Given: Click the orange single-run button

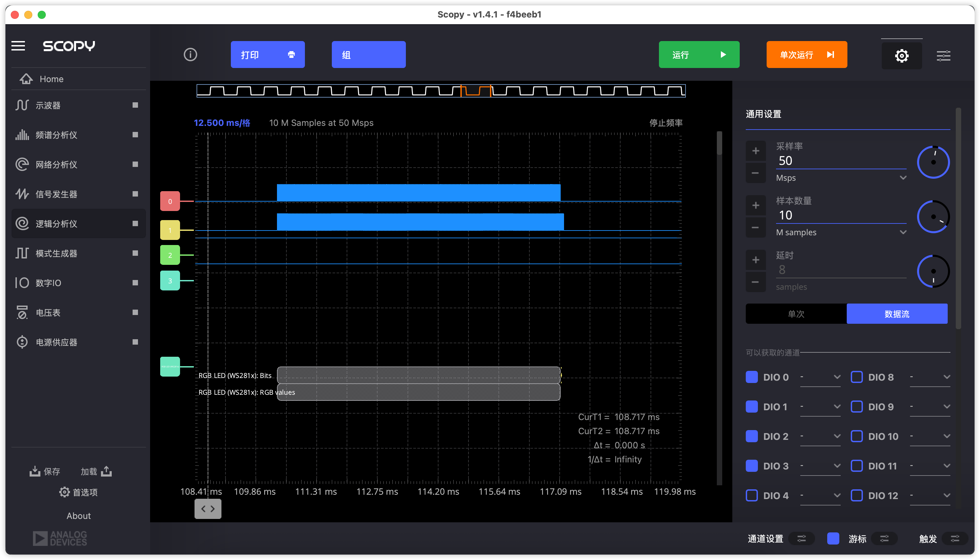Looking at the screenshot, I should [807, 55].
